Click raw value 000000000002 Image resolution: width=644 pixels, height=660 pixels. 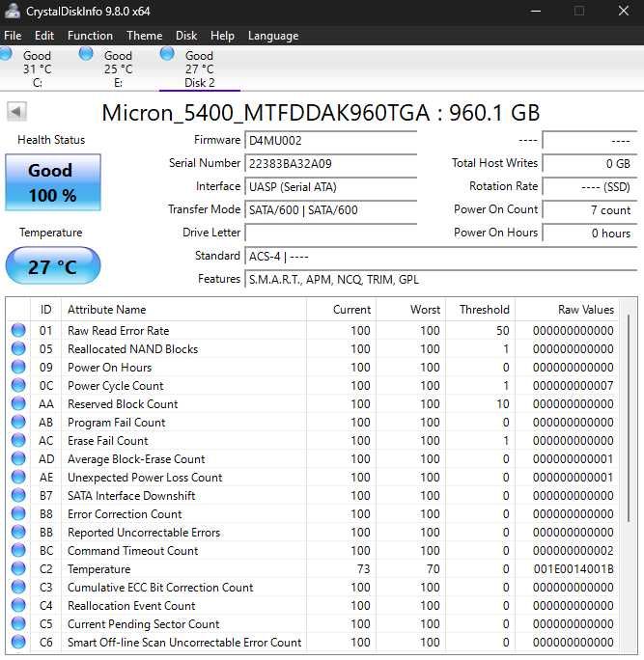574,550
